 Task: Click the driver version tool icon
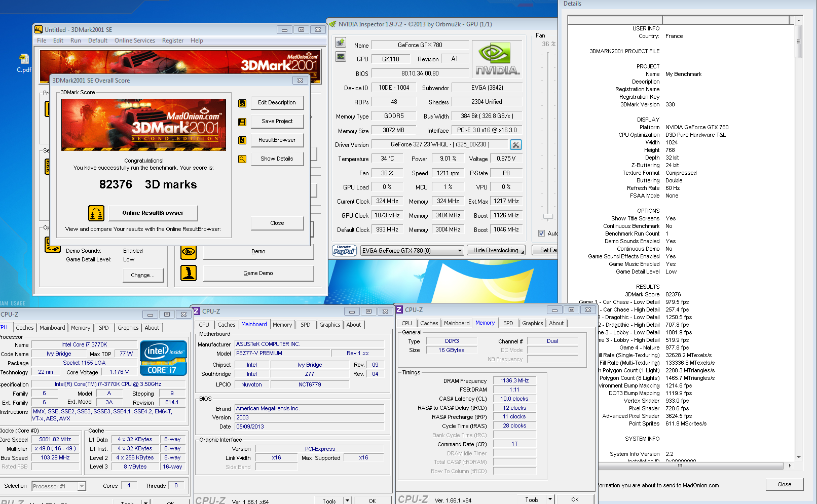(x=515, y=145)
